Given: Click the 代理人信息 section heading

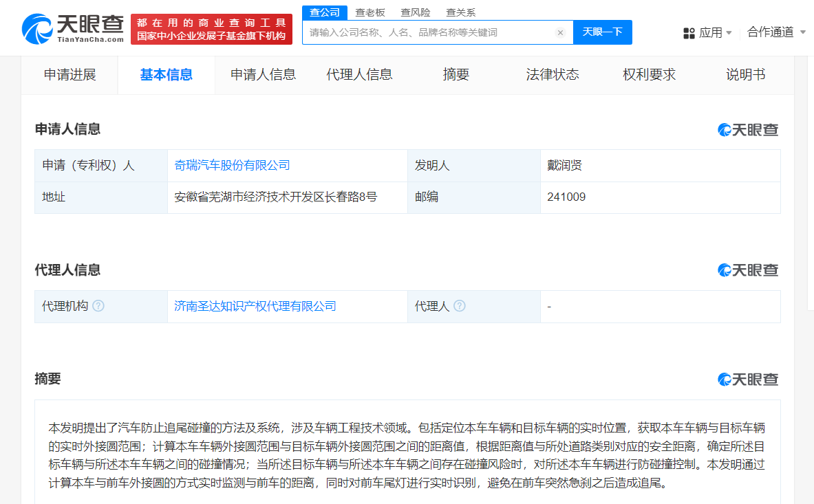Looking at the screenshot, I should click(x=67, y=270).
